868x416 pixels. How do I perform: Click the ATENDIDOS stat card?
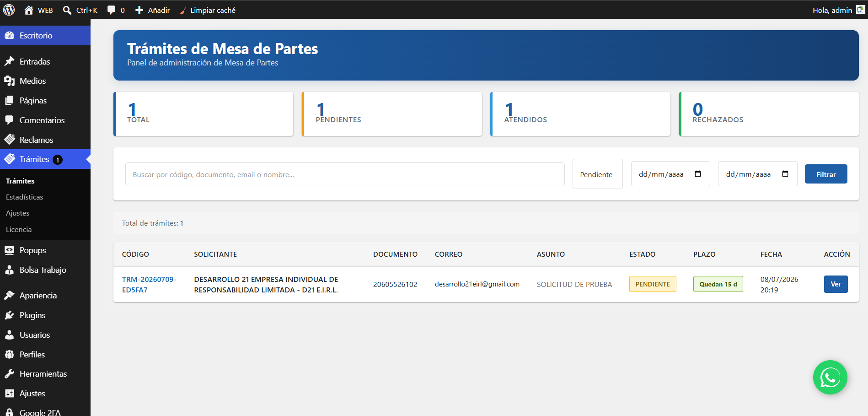click(580, 114)
